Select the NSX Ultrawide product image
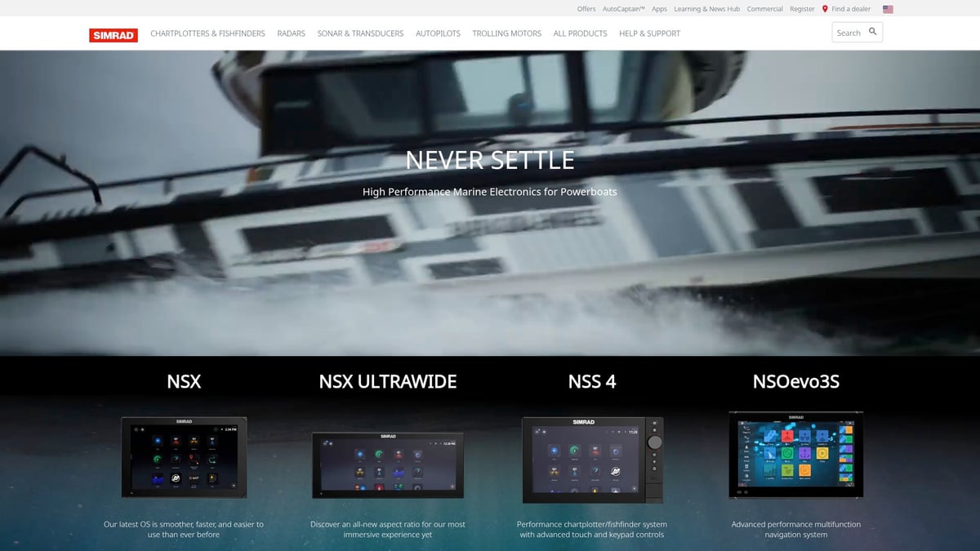 click(388, 465)
